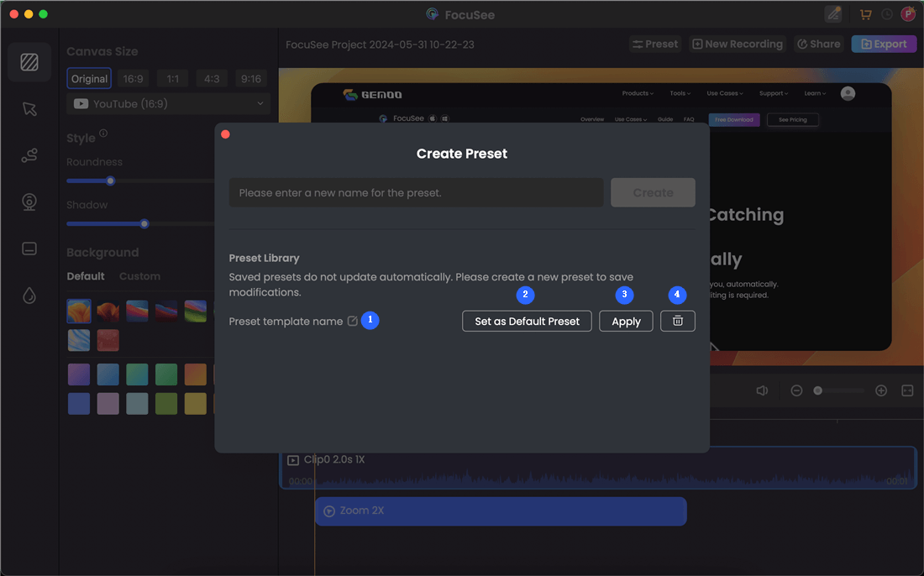Click the Gemoo account avatar in preview
The height and width of the screenshot is (576, 924).
848,94
